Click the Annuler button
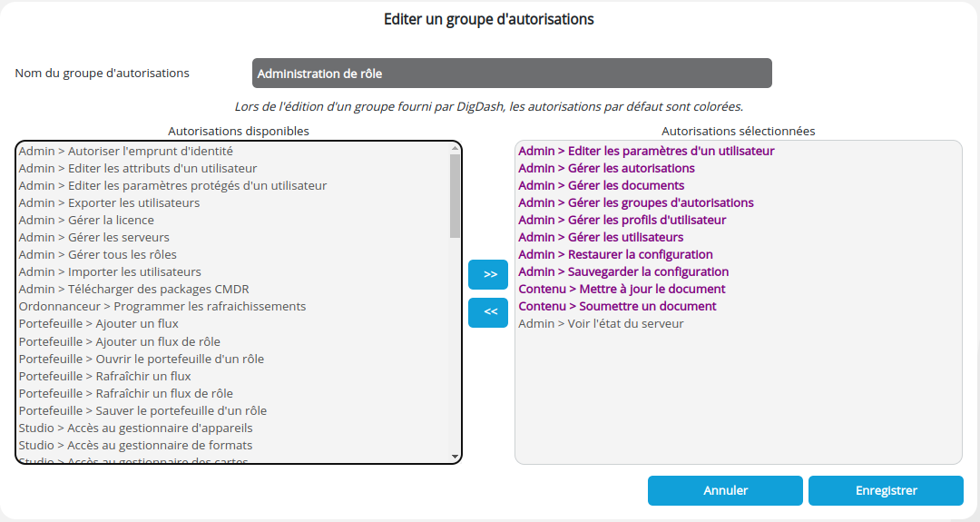 (725, 490)
